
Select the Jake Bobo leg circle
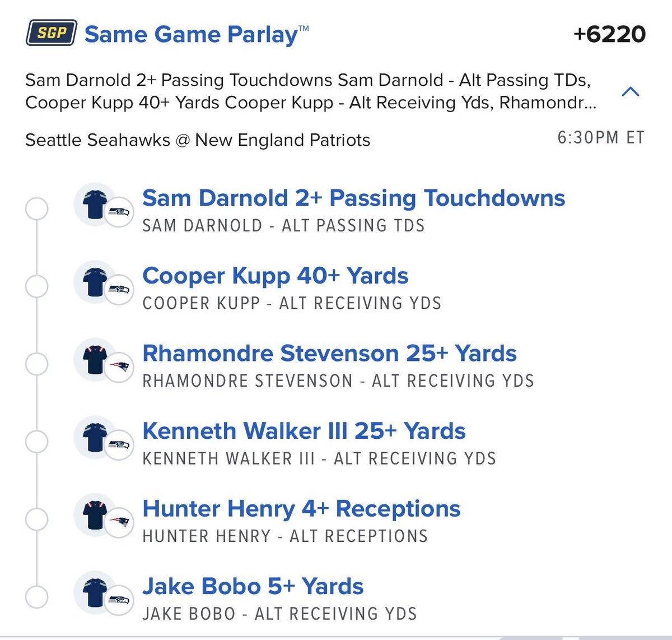[37, 597]
